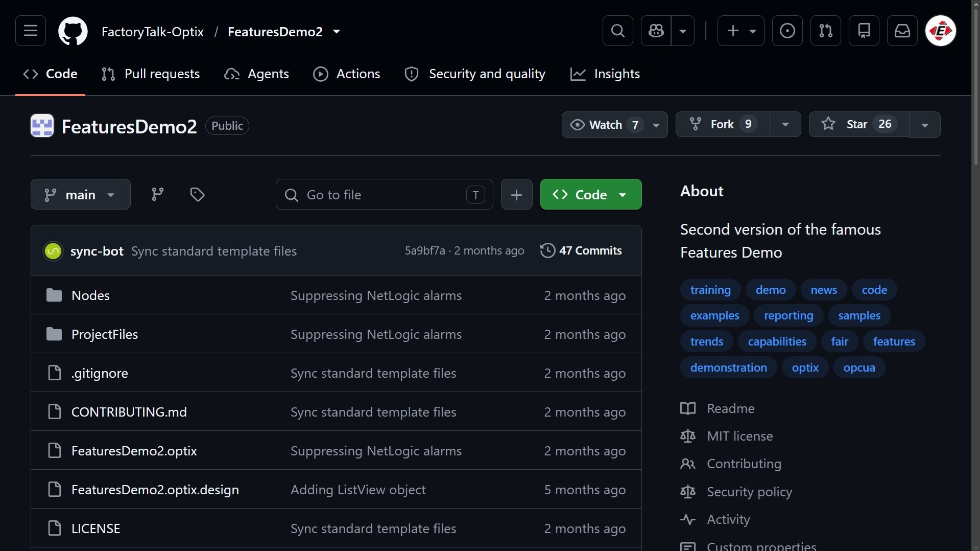
Task: Open the Readme link in About
Action: 731,408
